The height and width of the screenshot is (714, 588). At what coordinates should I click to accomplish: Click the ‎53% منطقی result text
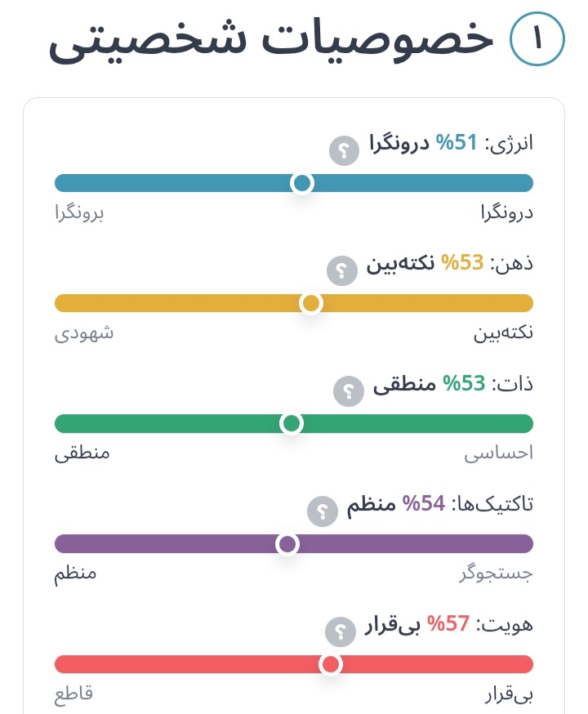[430, 384]
